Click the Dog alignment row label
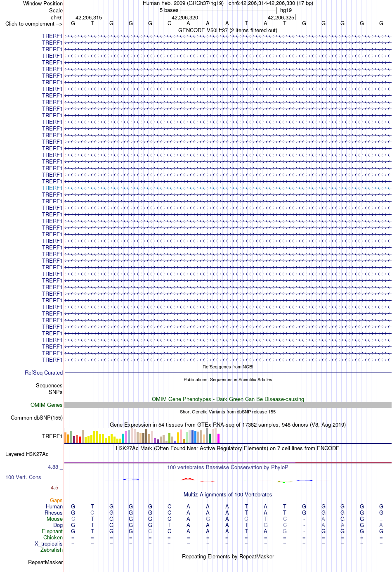Screen dimensions: 392x572 coord(58,525)
